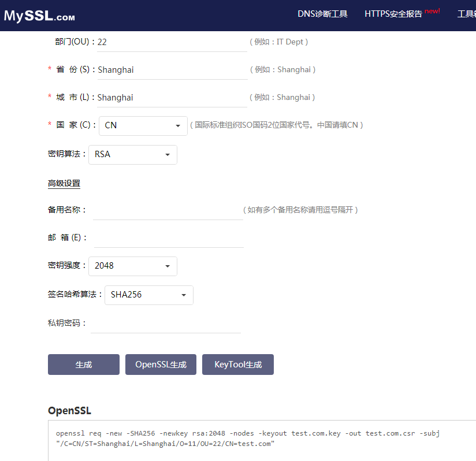Click the 部门(OU) input field
This screenshot has height=461, width=476.
pyautogui.click(x=172, y=42)
